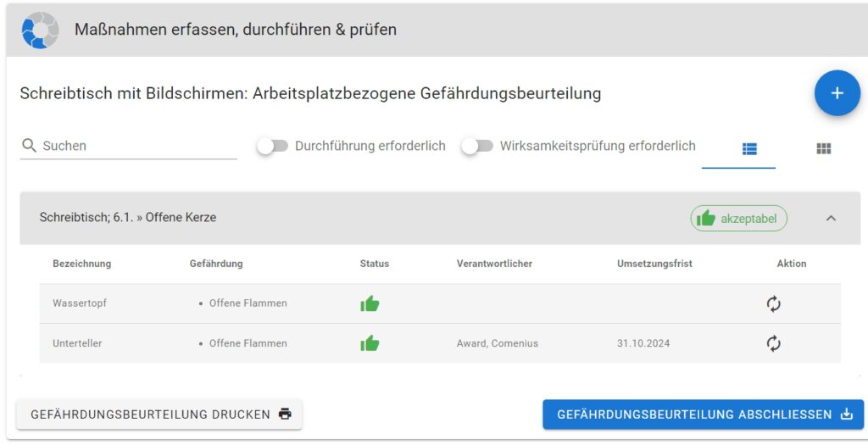Select the Unterteller row name
Viewport: 868px width, 445px height.
pyautogui.click(x=77, y=343)
